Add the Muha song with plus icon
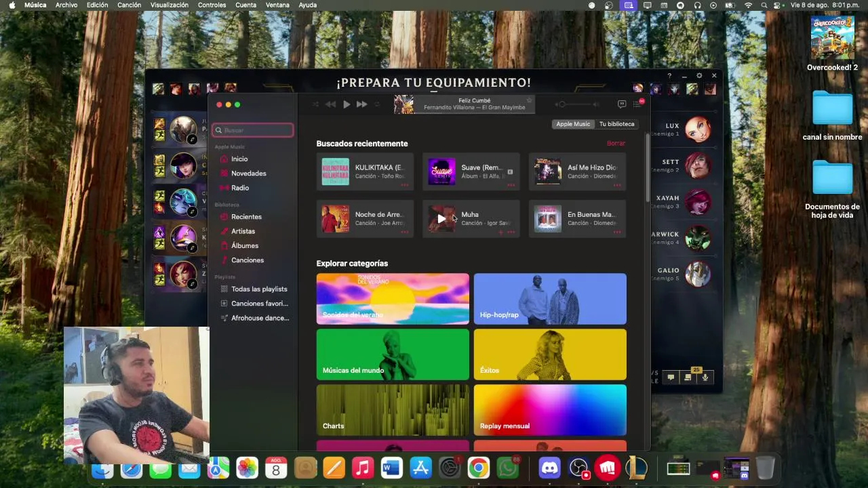Screen dimensions: 868x488 pos(501,232)
